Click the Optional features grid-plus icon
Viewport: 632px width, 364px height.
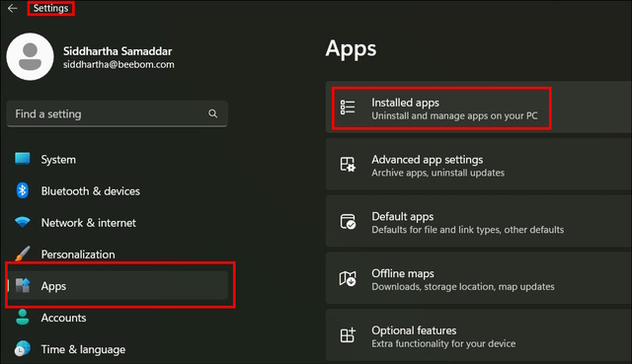(348, 335)
